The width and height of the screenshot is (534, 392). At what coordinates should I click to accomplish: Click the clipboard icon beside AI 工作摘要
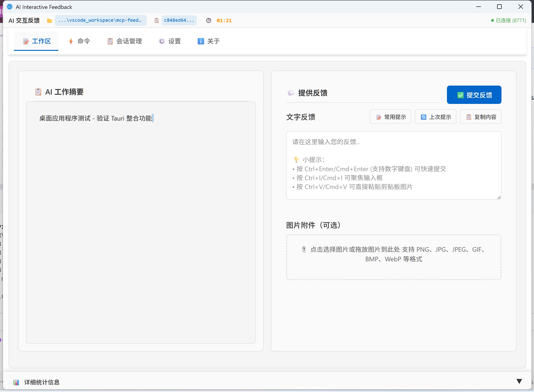[38, 92]
